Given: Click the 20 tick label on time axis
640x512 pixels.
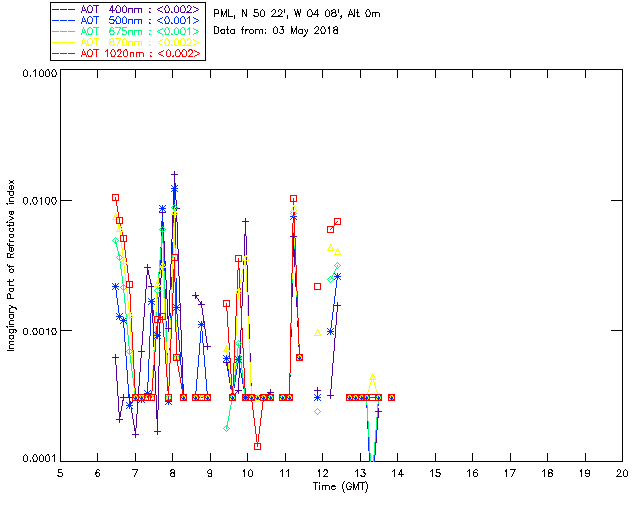Looking at the screenshot, I should pyautogui.click(x=622, y=473).
